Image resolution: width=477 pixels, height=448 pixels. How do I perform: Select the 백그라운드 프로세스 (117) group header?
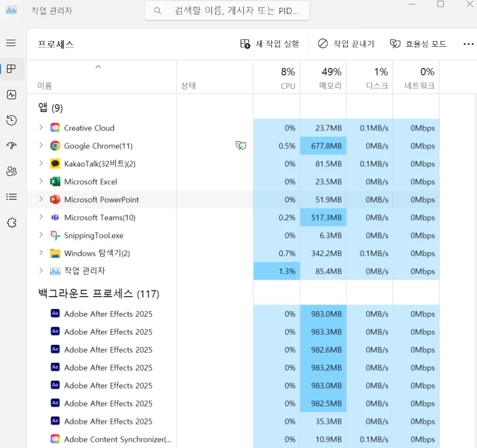99,294
